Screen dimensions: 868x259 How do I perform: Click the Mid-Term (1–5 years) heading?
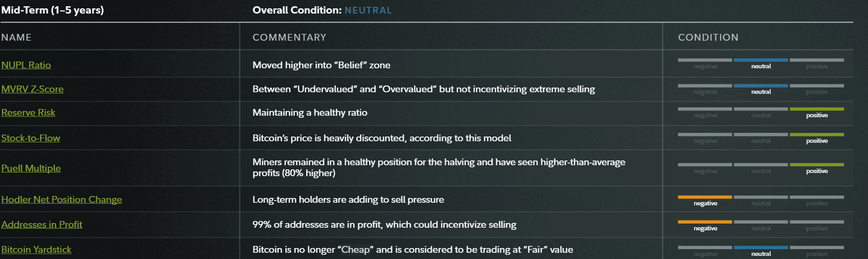[53, 10]
